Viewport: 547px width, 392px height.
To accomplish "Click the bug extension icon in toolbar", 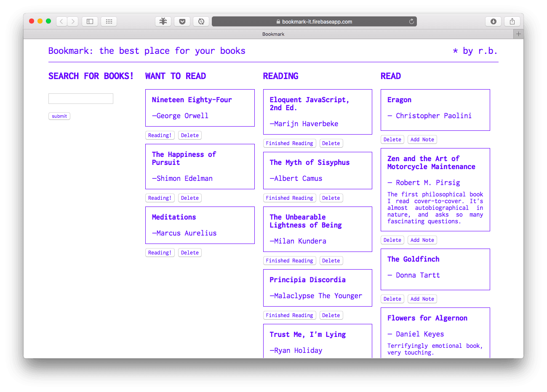I will (163, 21).
